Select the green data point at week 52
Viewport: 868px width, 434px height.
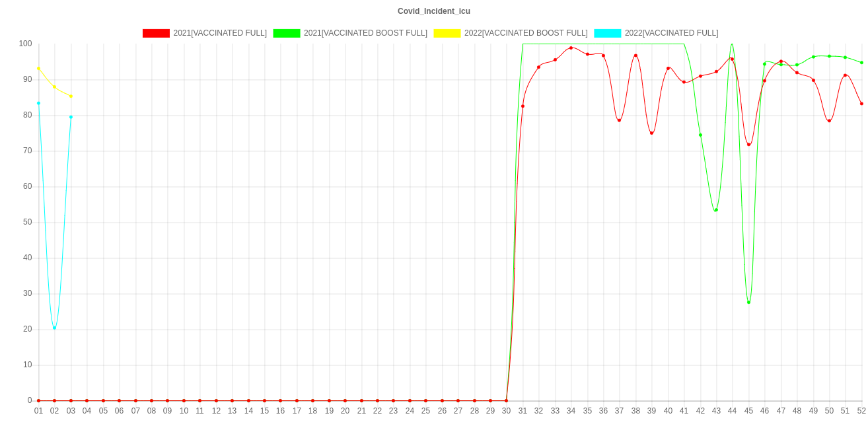click(x=861, y=63)
